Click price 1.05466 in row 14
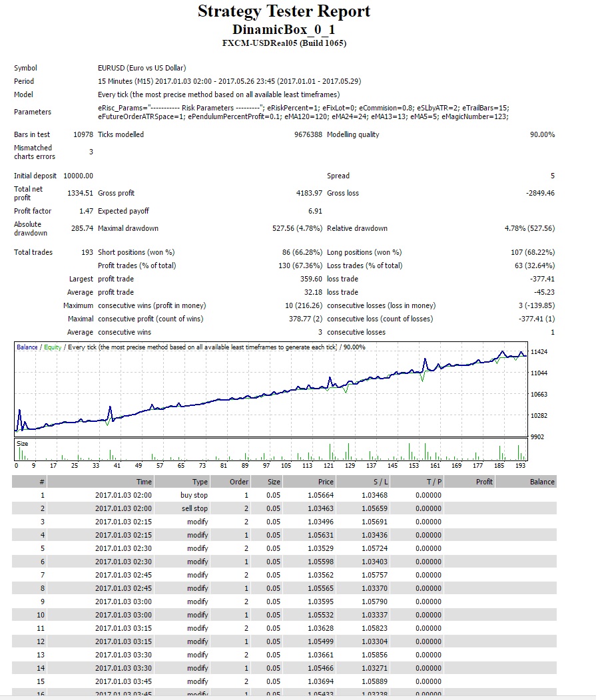 coord(321,668)
